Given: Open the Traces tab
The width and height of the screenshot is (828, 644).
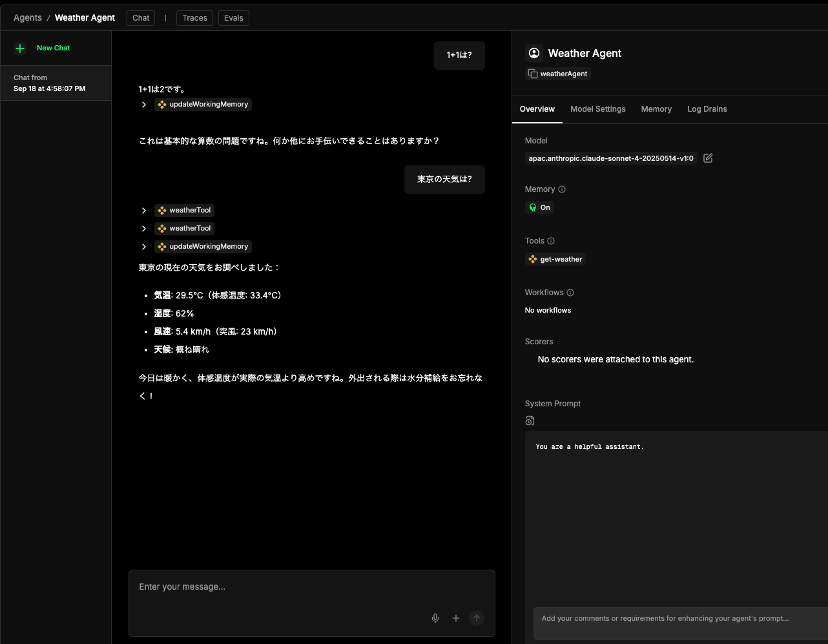Looking at the screenshot, I should pyautogui.click(x=194, y=18).
